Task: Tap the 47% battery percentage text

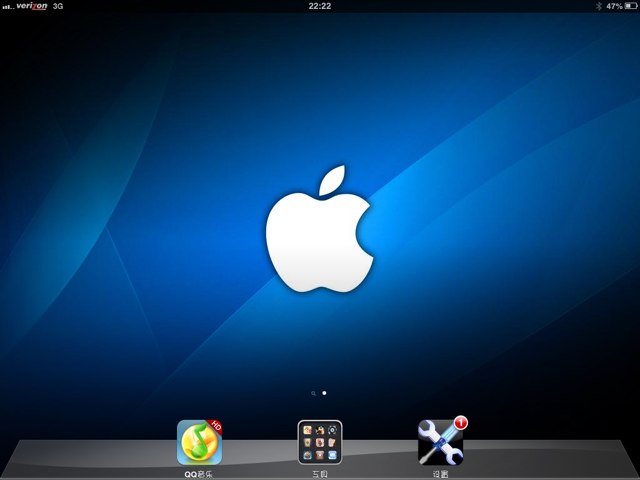Action: click(613, 6)
